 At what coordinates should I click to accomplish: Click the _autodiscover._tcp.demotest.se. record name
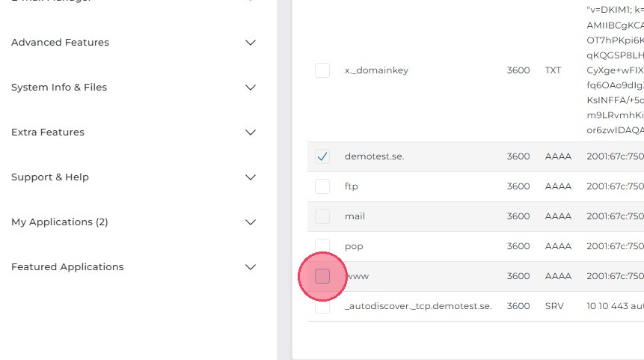(x=418, y=306)
